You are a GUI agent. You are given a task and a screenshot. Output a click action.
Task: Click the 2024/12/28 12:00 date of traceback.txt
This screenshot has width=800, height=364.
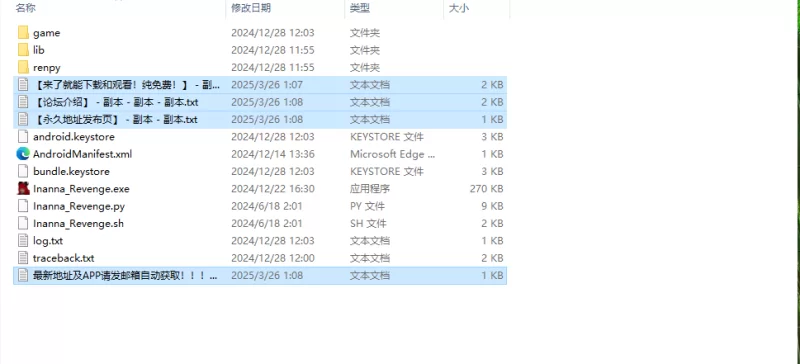(273, 258)
